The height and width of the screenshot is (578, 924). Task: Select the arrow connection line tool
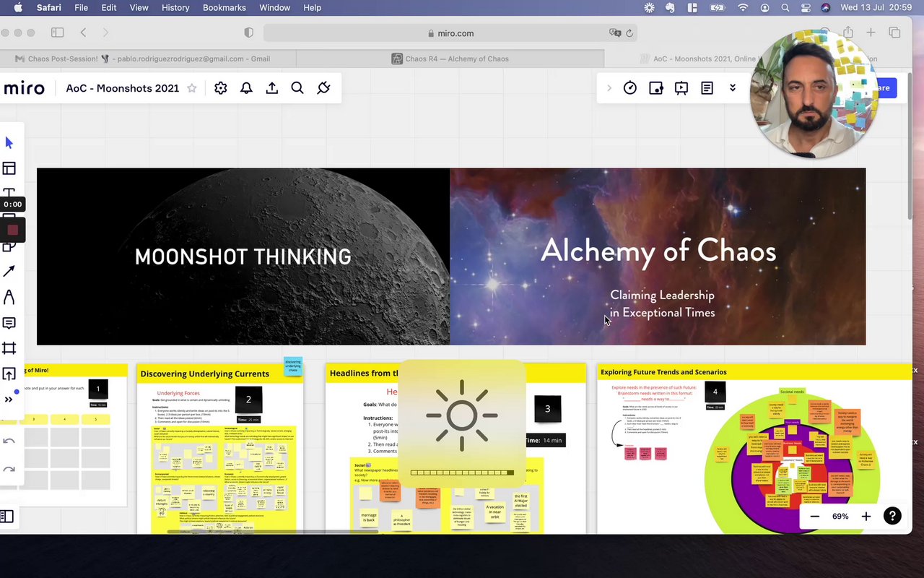9,271
